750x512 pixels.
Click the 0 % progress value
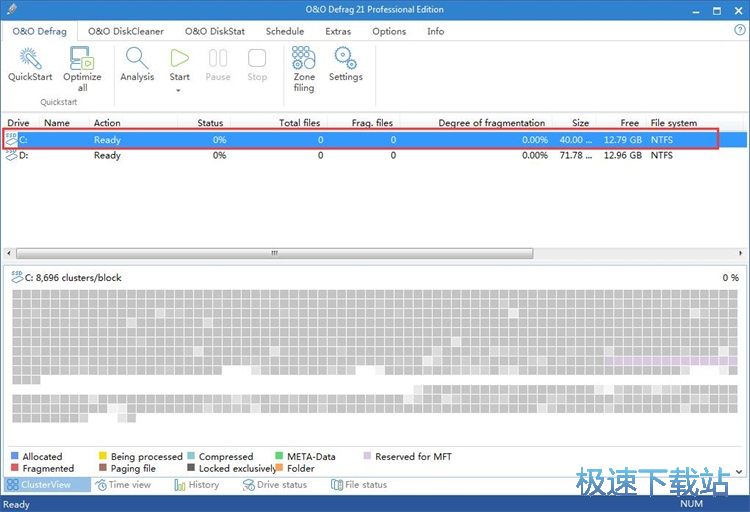[730, 278]
